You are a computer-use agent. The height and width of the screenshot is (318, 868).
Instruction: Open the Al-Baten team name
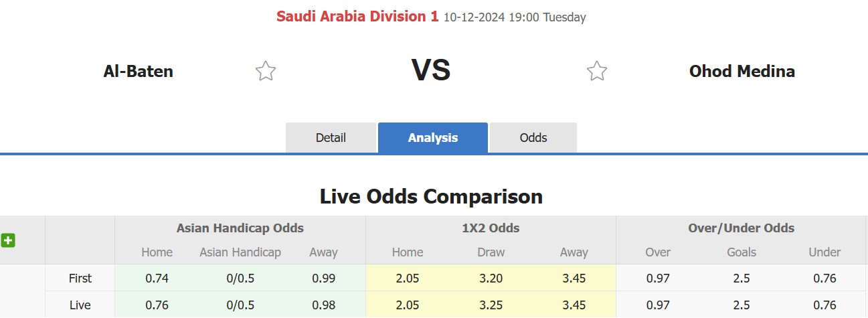click(x=139, y=71)
